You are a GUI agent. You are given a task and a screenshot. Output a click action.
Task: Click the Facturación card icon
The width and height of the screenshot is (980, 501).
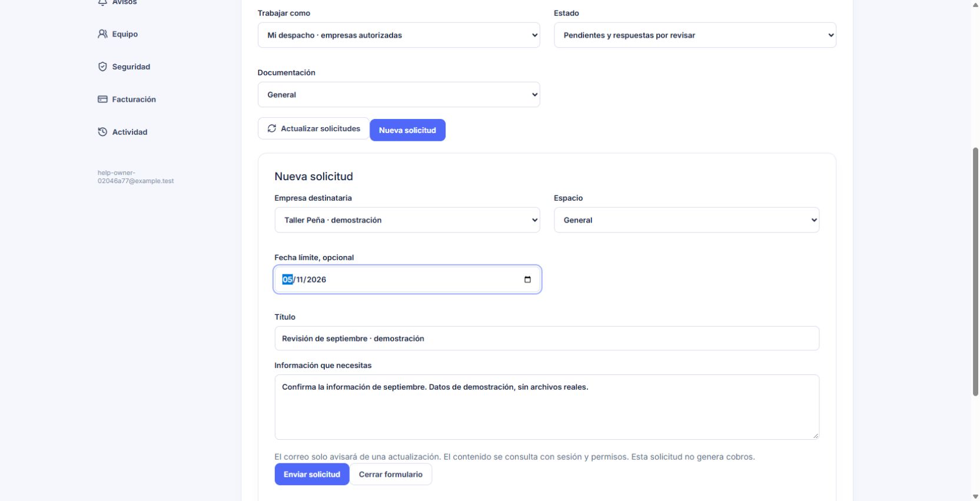click(102, 99)
